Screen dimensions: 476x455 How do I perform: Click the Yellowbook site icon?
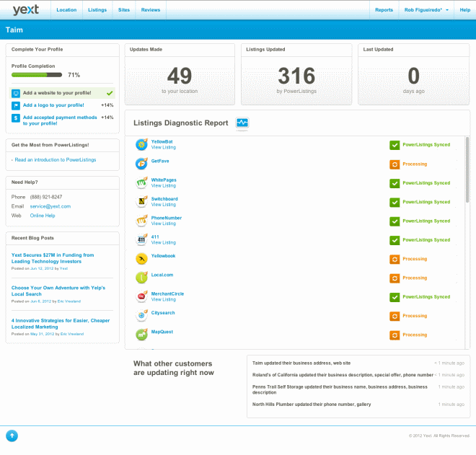141,259
